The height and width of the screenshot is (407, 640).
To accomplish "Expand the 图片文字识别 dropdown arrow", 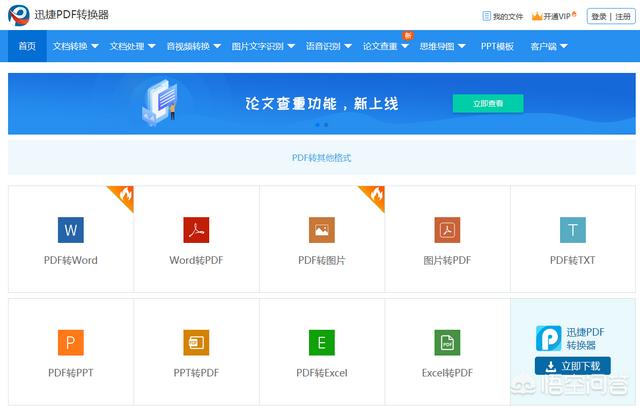I will [291, 46].
